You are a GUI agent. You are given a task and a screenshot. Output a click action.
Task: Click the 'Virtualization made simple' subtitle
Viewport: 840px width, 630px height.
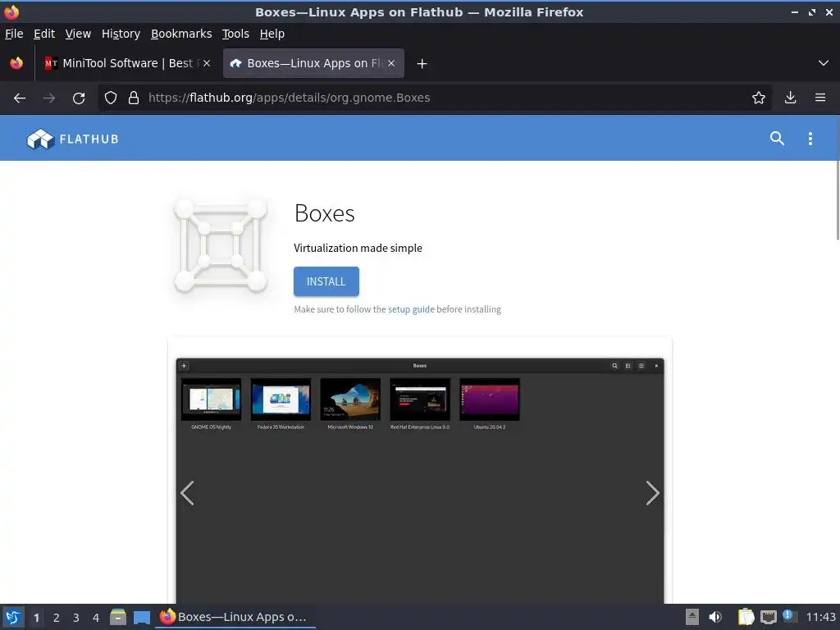[358, 248]
